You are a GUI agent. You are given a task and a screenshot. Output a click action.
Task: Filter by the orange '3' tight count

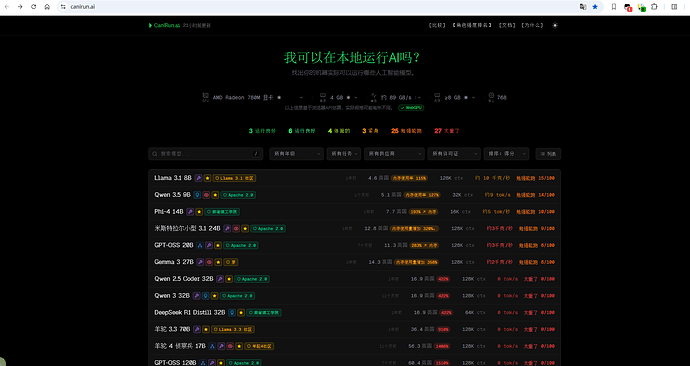371,131
